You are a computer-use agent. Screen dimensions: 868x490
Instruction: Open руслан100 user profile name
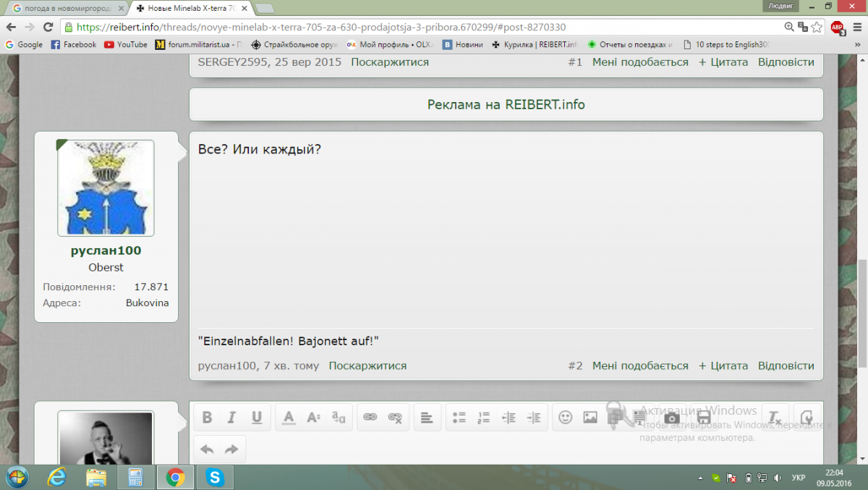pos(106,250)
